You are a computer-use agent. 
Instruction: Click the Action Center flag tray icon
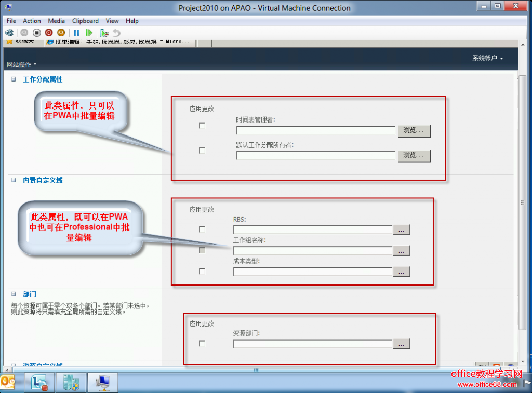click(x=527, y=383)
